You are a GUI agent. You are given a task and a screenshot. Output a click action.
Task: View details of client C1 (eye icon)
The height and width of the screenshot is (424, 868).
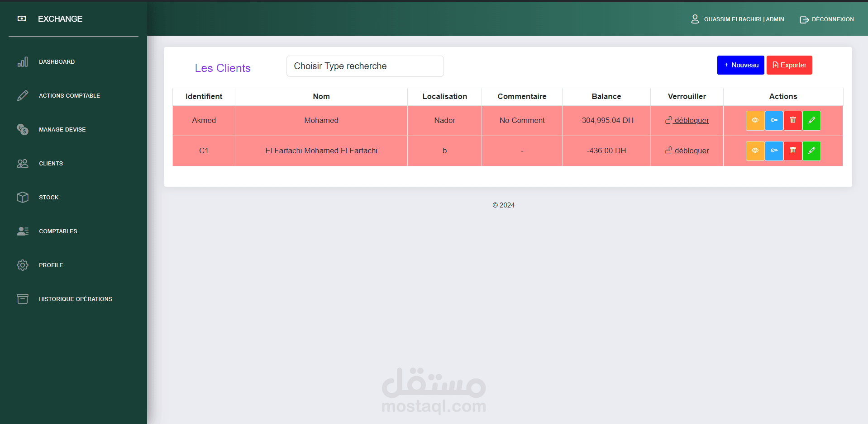[x=755, y=151]
